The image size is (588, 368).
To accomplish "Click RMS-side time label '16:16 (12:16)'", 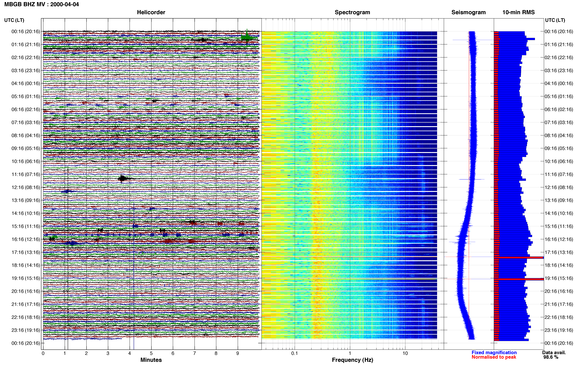I will (559, 239).
